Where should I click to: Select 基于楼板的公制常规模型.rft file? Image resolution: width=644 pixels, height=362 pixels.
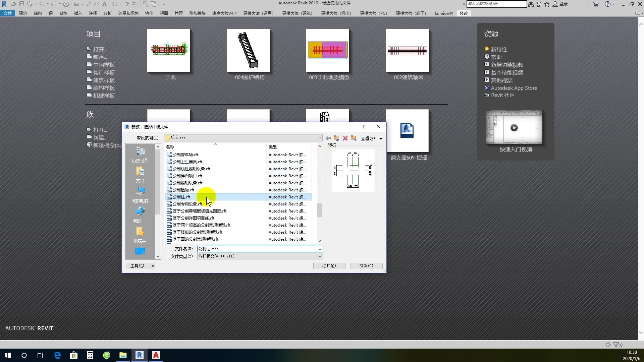point(239,232)
